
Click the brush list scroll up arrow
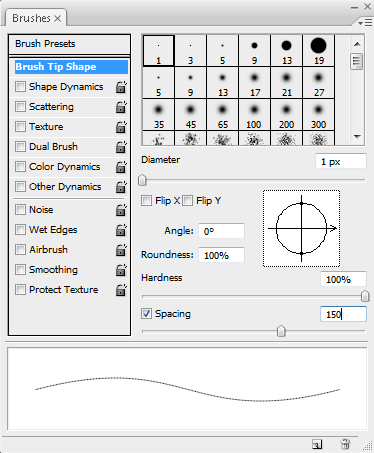(x=357, y=44)
